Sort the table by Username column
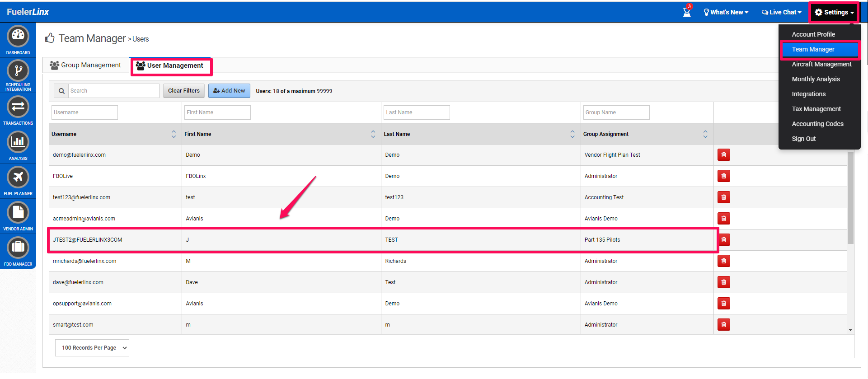 click(174, 134)
